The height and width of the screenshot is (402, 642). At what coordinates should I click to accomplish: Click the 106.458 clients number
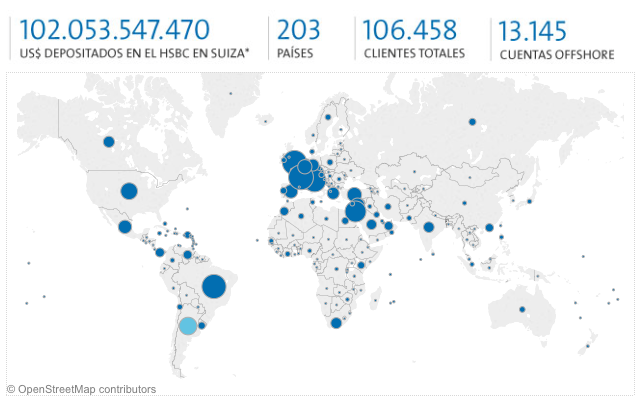tap(409, 30)
